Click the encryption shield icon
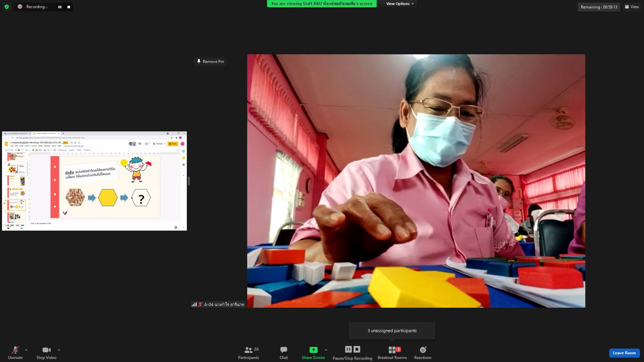This screenshot has height=362, width=644. click(x=7, y=7)
